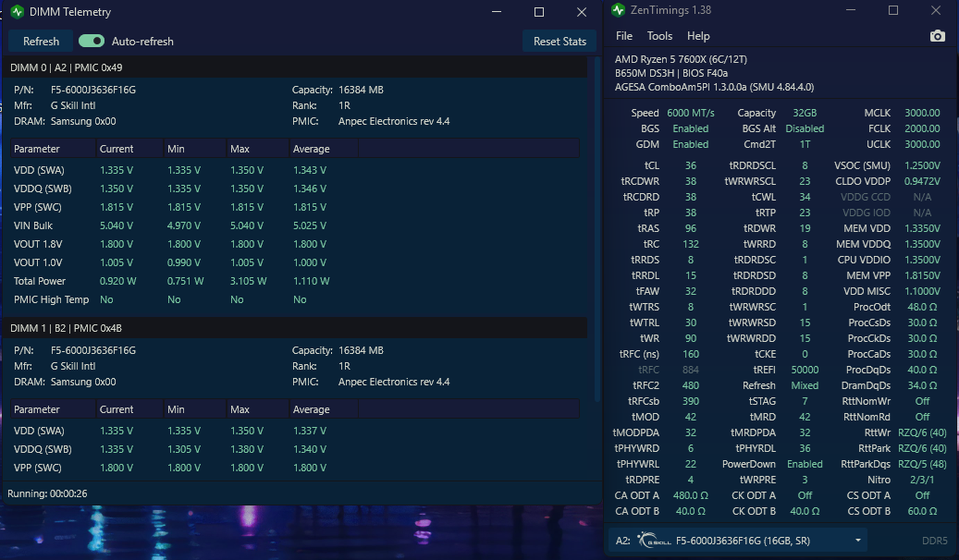Select the VIN Bulk row
This screenshot has height=560, width=959.
coord(295,225)
